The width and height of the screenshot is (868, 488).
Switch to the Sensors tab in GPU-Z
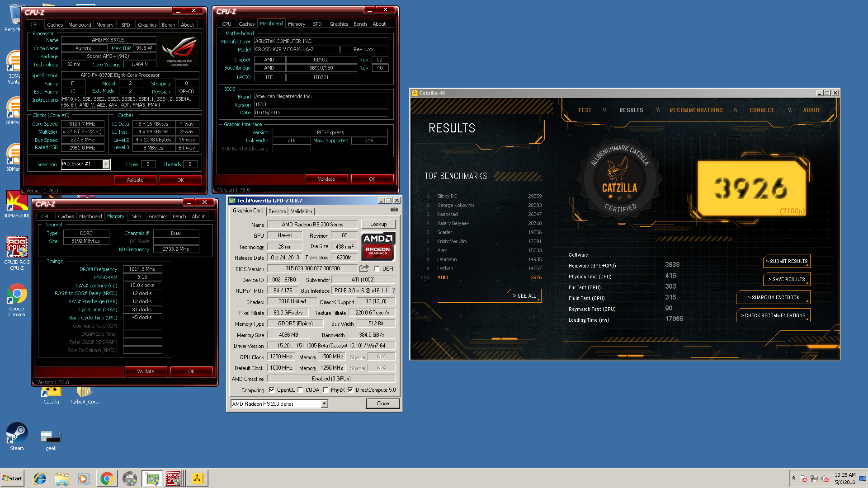point(277,211)
